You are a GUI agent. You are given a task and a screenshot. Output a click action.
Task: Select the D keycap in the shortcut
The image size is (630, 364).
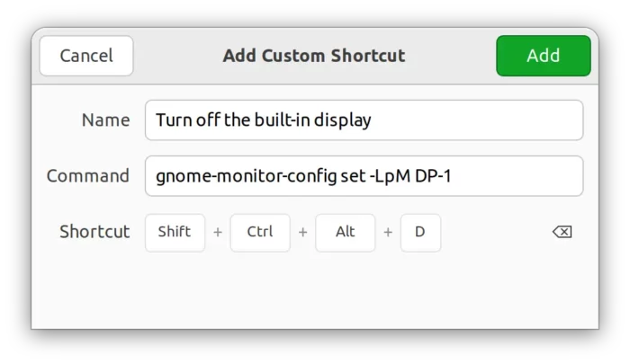point(420,233)
